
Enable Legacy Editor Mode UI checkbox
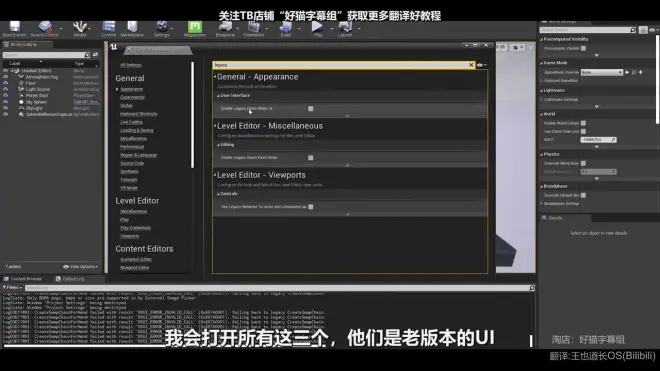click(311, 109)
